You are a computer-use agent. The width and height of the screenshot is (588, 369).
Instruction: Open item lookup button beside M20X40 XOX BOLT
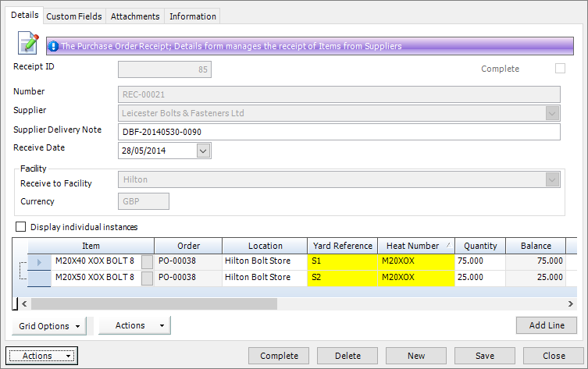point(147,261)
